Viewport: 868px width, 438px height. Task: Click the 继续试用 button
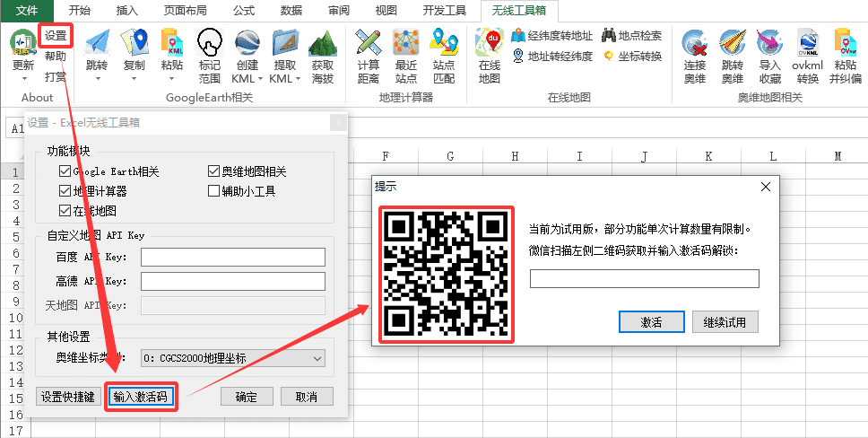pyautogui.click(x=725, y=321)
